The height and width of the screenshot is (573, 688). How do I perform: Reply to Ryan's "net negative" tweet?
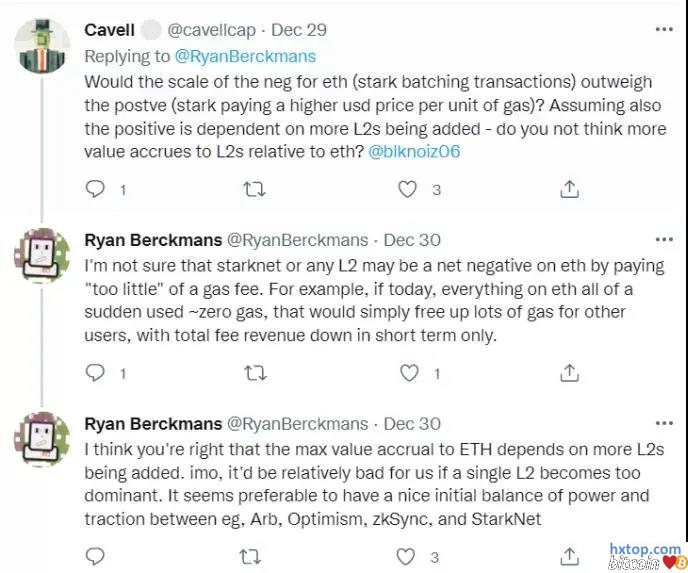click(x=96, y=373)
